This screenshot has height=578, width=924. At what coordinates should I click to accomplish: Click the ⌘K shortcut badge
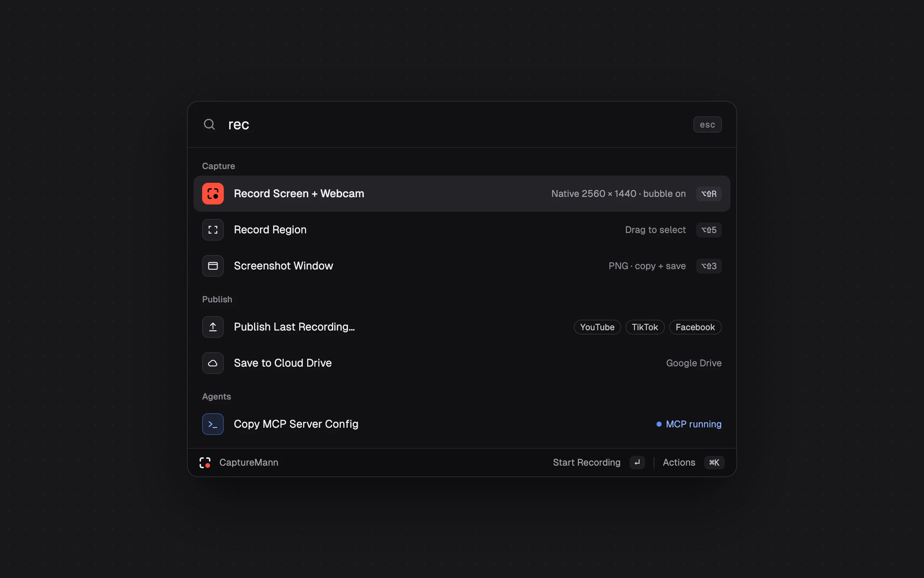pyautogui.click(x=714, y=462)
